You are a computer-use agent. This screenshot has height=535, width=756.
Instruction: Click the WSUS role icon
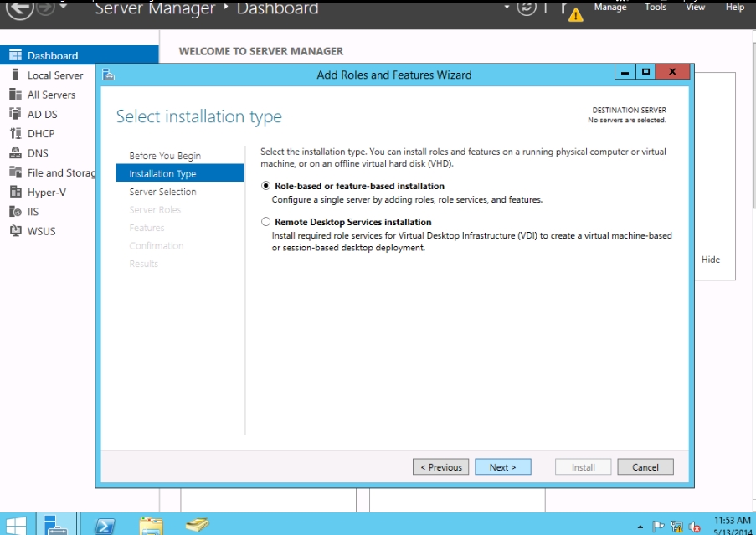[16, 230]
